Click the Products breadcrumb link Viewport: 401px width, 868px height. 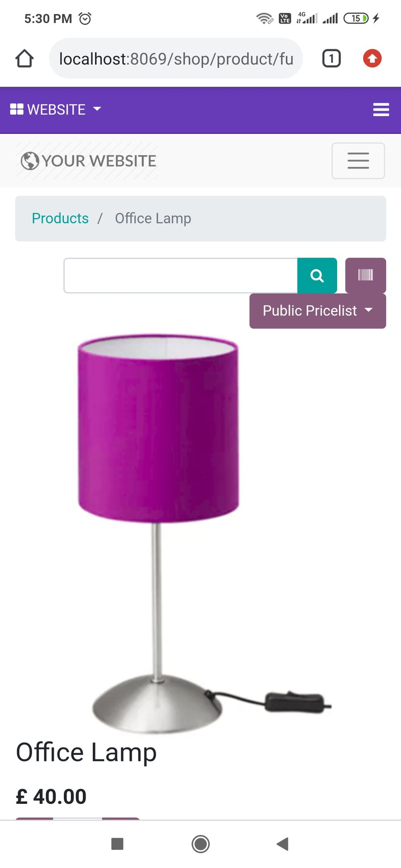point(60,218)
